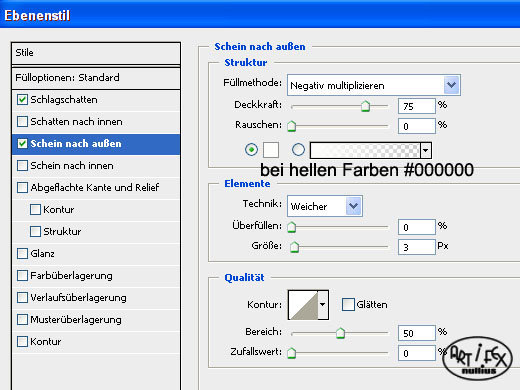Tick the bottom Kontur checkbox in styles list
This screenshot has width=520, height=390.
pyautogui.click(x=22, y=342)
